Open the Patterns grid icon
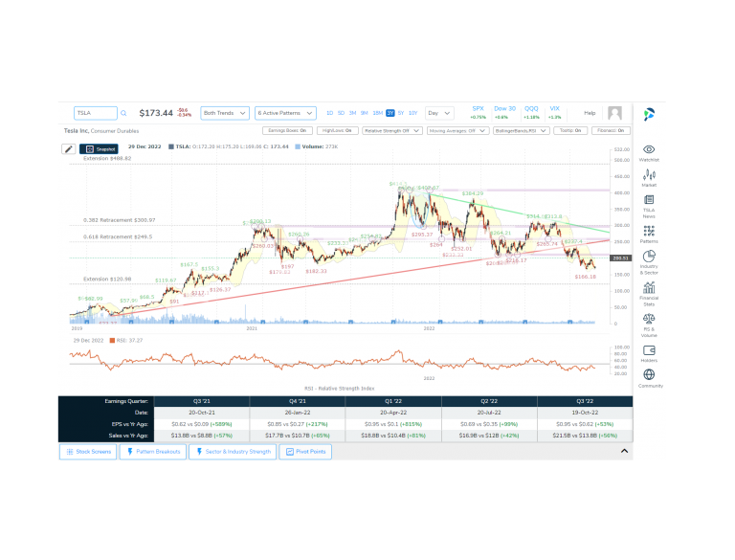This screenshot has width=735, height=560. [x=649, y=231]
